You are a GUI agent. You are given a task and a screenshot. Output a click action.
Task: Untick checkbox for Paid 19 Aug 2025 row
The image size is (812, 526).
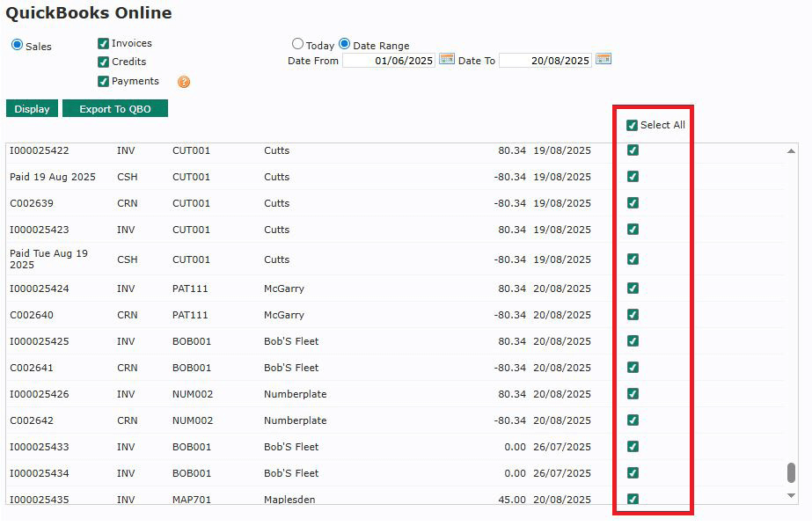633,177
